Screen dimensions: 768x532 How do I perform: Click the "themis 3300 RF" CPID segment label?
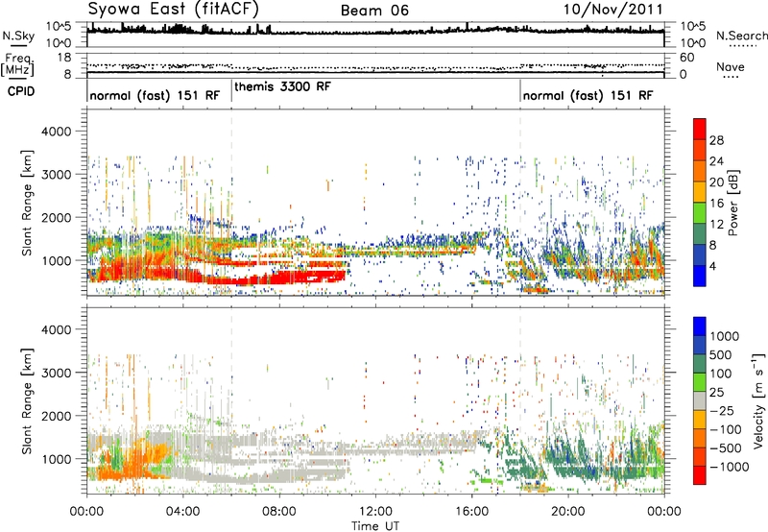282,86
